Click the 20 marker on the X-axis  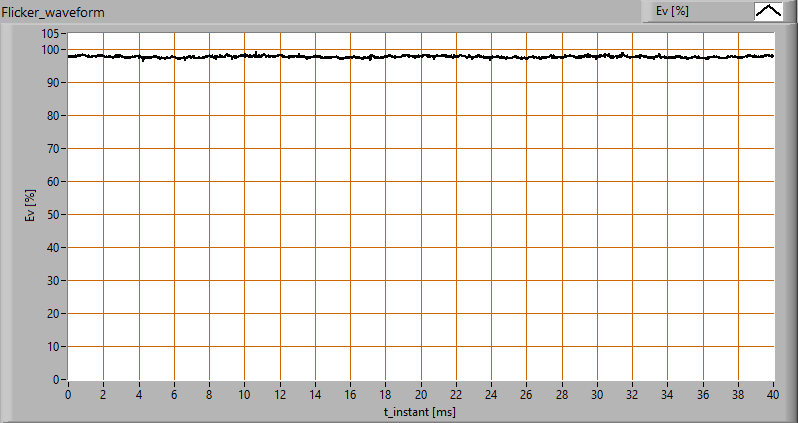(x=421, y=394)
